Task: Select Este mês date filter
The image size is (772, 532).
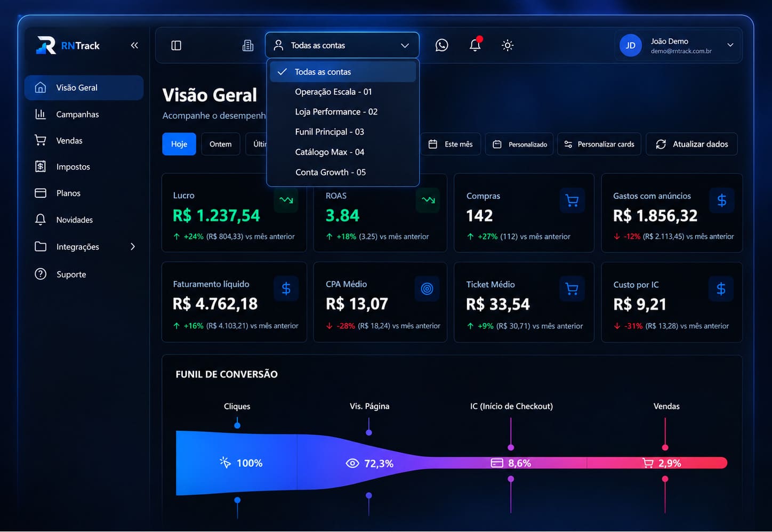Action: (x=451, y=144)
